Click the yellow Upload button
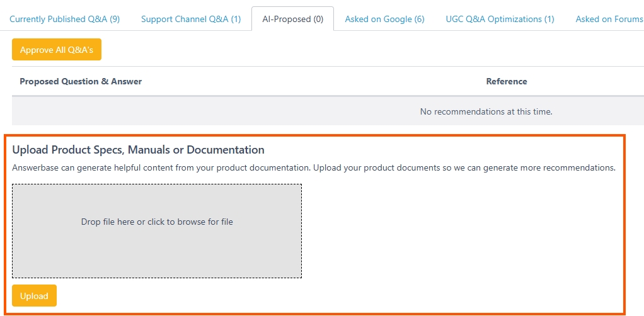The height and width of the screenshot is (316, 644). pos(34,295)
